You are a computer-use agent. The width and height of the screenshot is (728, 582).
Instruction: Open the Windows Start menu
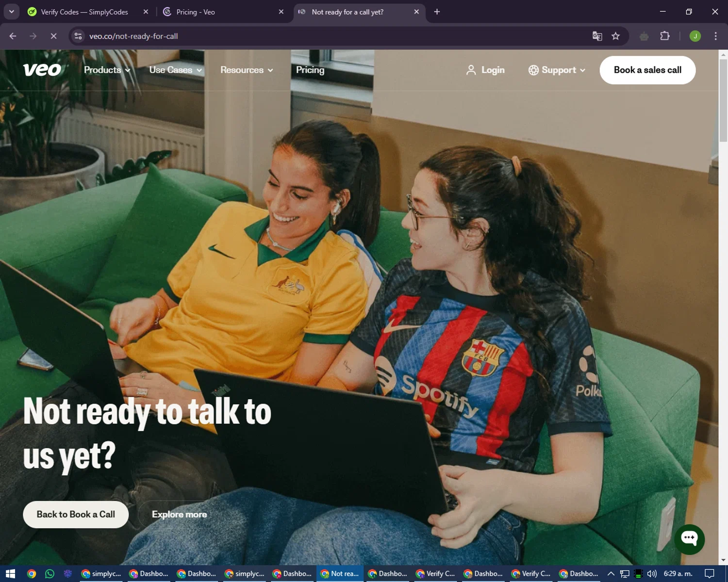(x=10, y=574)
